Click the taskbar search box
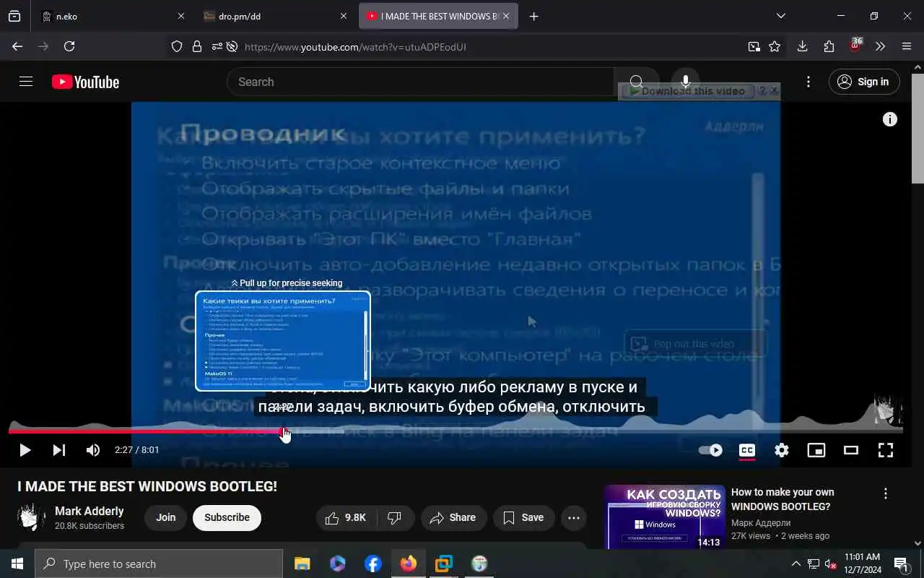Viewport: 924px width, 578px height. tap(159, 564)
